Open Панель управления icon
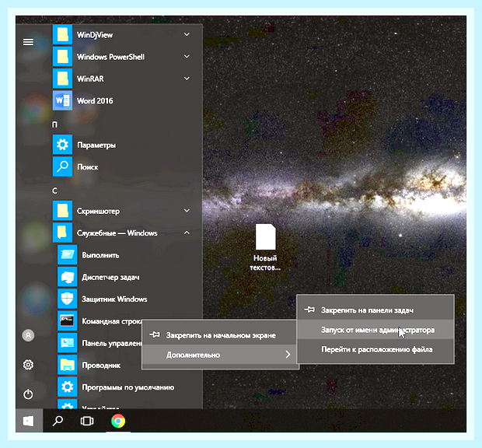The height and width of the screenshot is (448, 482). click(x=68, y=343)
